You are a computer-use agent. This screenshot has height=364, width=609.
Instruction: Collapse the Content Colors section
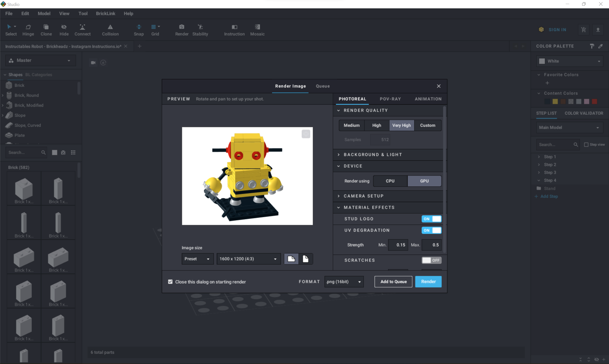(538, 93)
